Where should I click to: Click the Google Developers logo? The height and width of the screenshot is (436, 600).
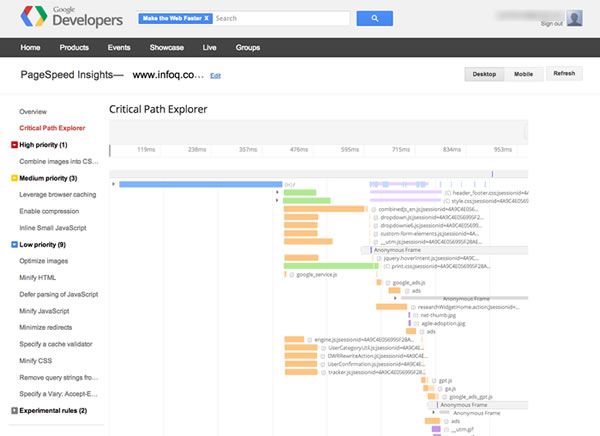[72, 17]
